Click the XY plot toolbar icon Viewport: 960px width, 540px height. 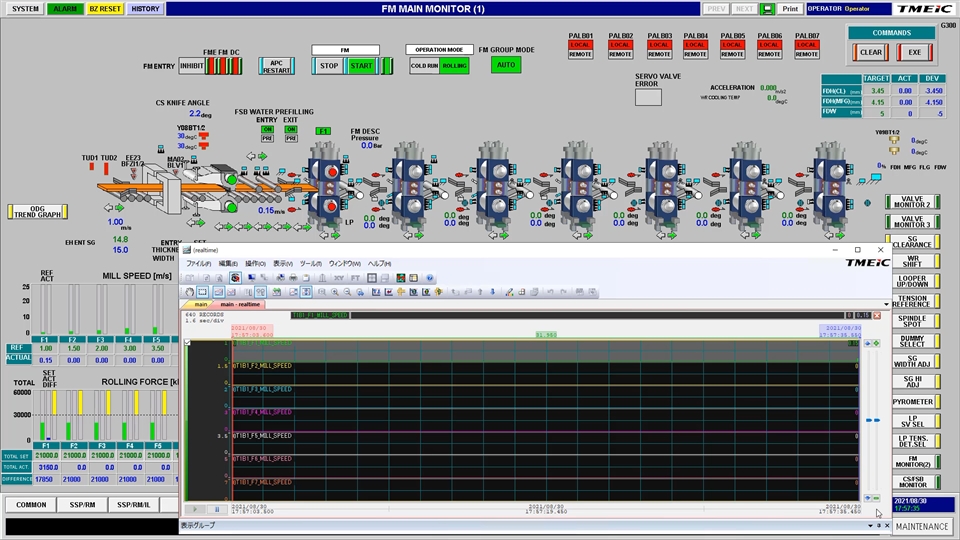(339, 278)
